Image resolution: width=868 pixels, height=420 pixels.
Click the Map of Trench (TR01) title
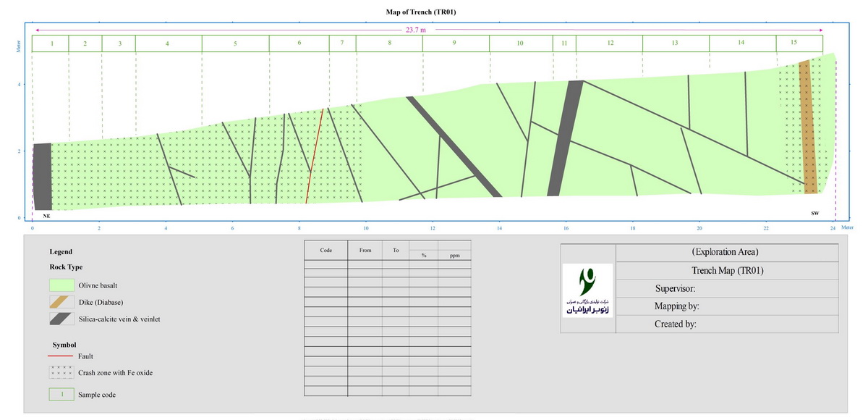[422, 12]
